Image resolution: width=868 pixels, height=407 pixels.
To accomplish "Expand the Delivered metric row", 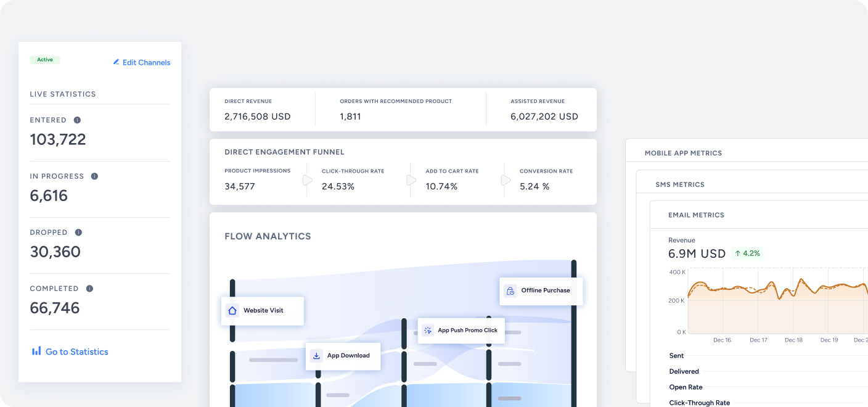I will point(684,371).
